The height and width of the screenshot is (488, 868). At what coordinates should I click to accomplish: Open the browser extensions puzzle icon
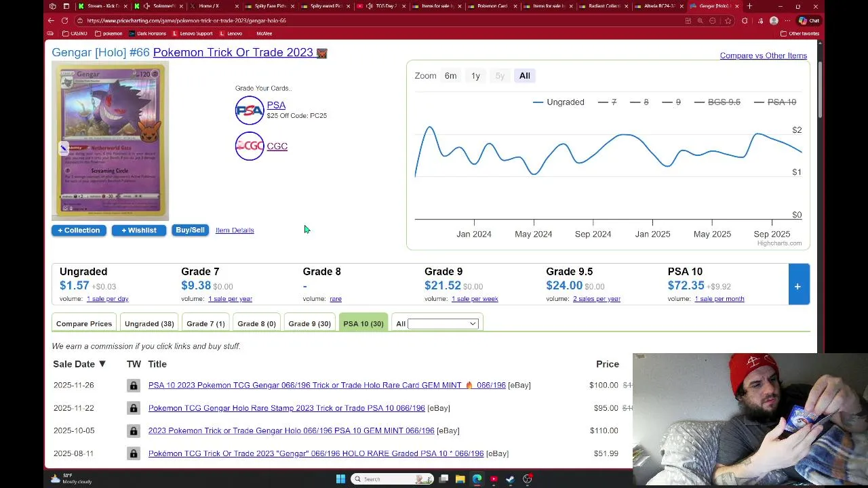(745, 20)
